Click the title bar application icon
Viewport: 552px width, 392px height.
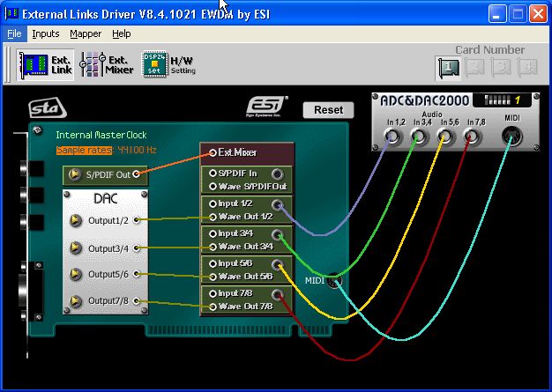point(11,14)
